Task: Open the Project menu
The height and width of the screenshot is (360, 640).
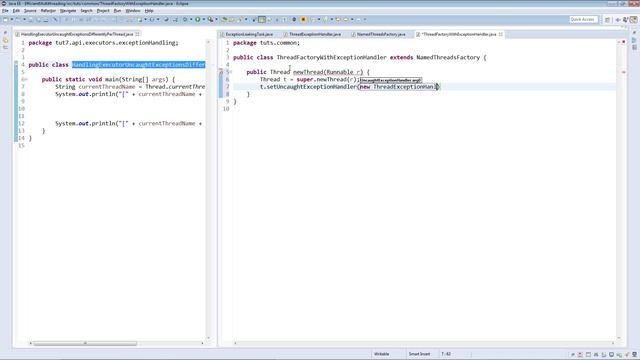Action: pos(103,11)
